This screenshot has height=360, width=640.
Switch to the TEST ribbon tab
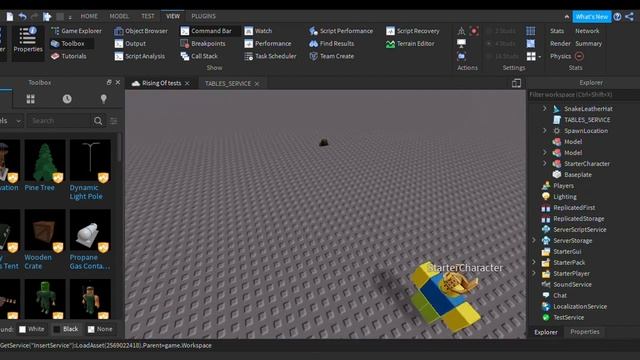coord(148,16)
